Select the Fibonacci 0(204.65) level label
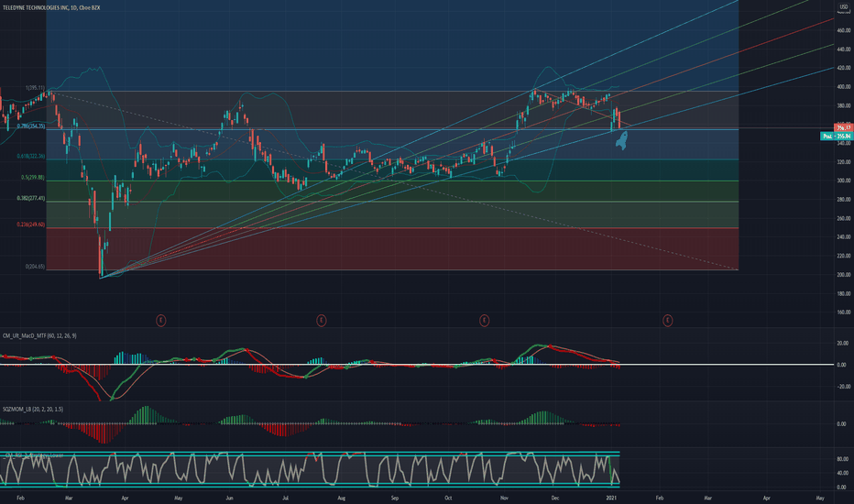This screenshot has height=504, width=854. tap(35, 267)
